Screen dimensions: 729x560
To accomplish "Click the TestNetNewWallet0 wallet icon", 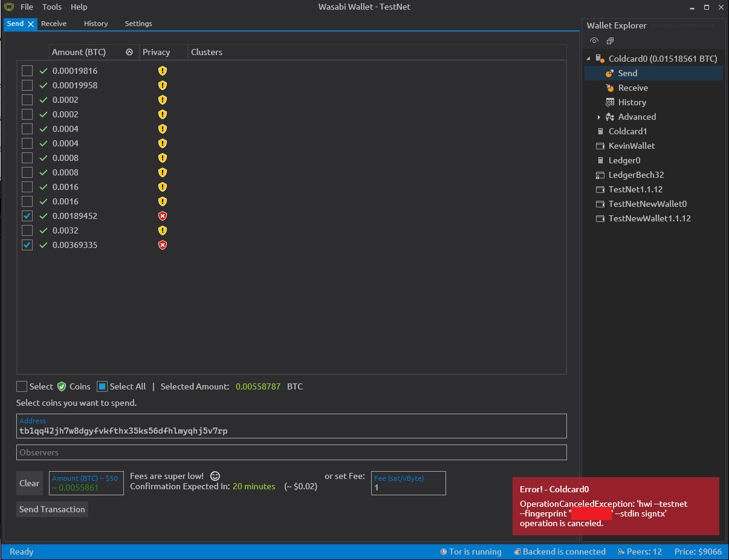I will point(600,204).
